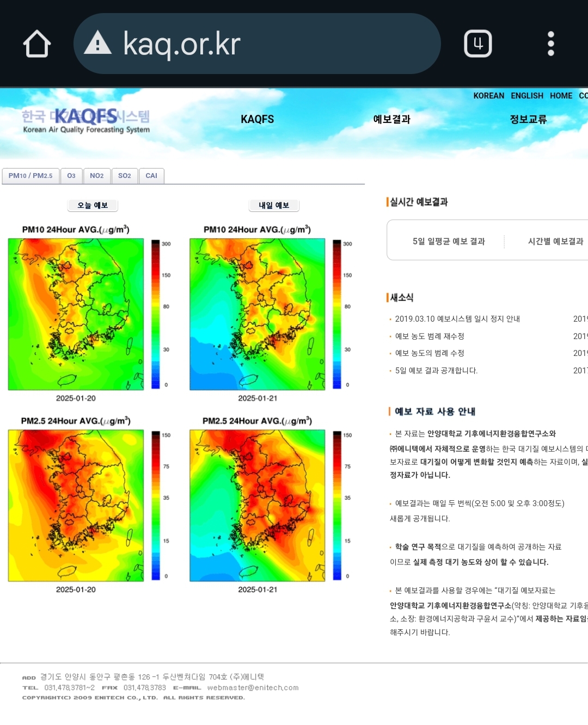Open the PM10 map dated 2025-01-21

[258, 314]
